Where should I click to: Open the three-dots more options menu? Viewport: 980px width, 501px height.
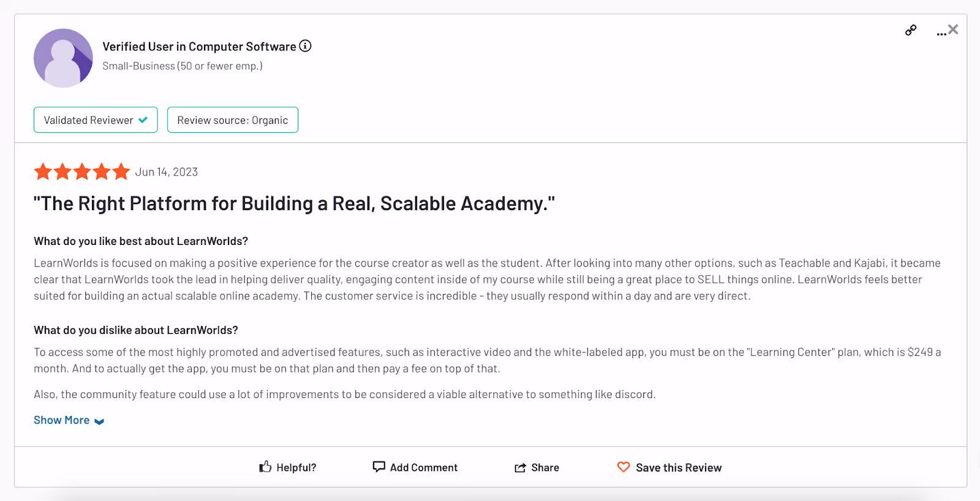[941, 33]
